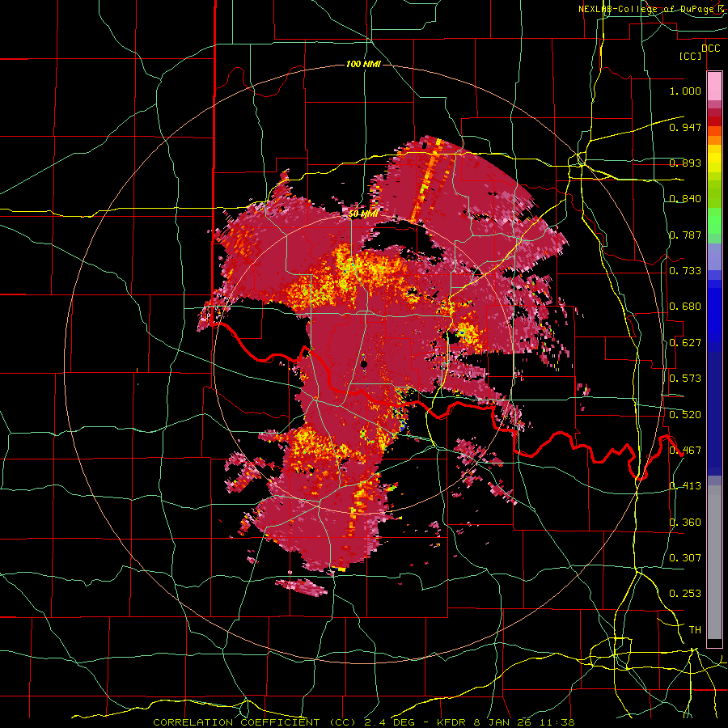Click the 0.947 color scale value
Image resolution: width=728 pixels, height=728 pixels.
pyautogui.click(x=685, y=127)
